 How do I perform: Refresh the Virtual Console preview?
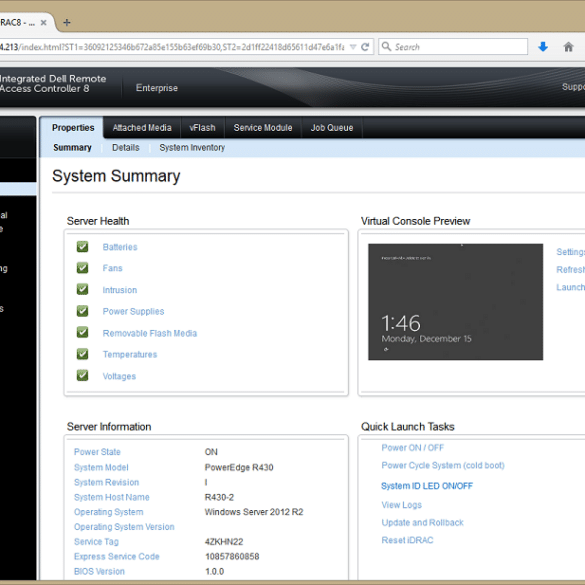570,269
